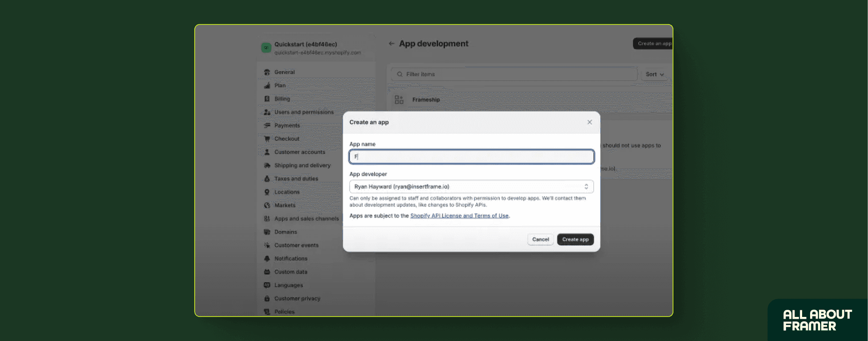Open Shopify API License and Terms link
Viewport: 868px width, 341px height.
[x=459, y=216]
